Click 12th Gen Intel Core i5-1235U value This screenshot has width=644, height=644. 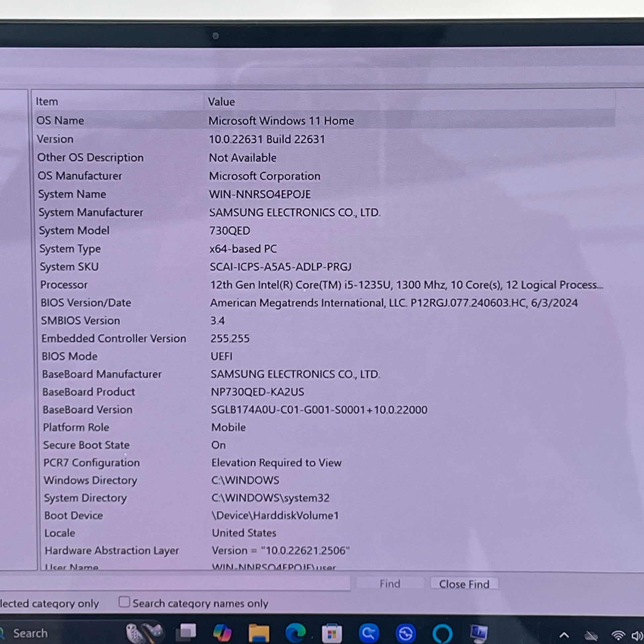point(406,285)
